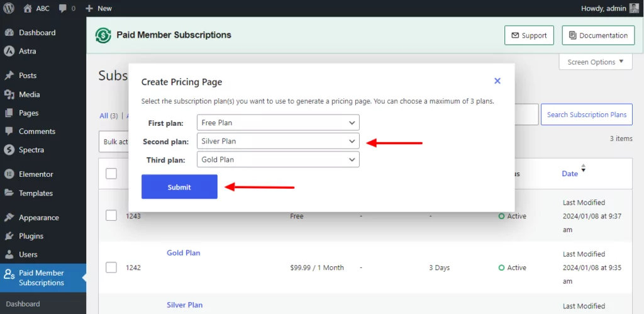Click the Users menu label
The image size is (644, 314).
click(28, 254)
